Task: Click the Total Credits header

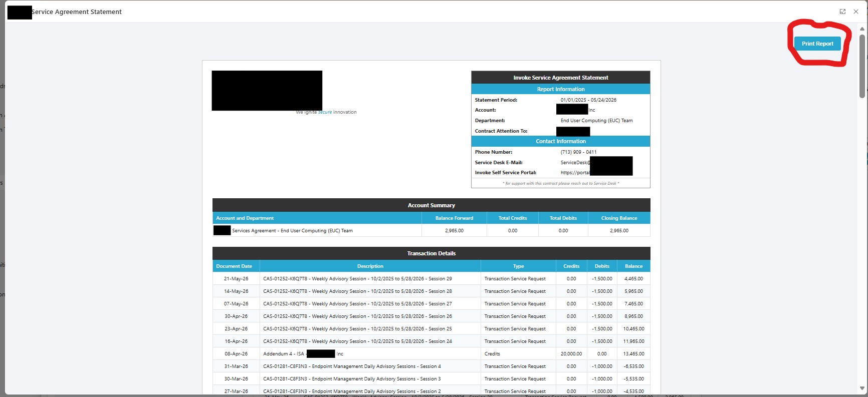Action: (513, 218)
